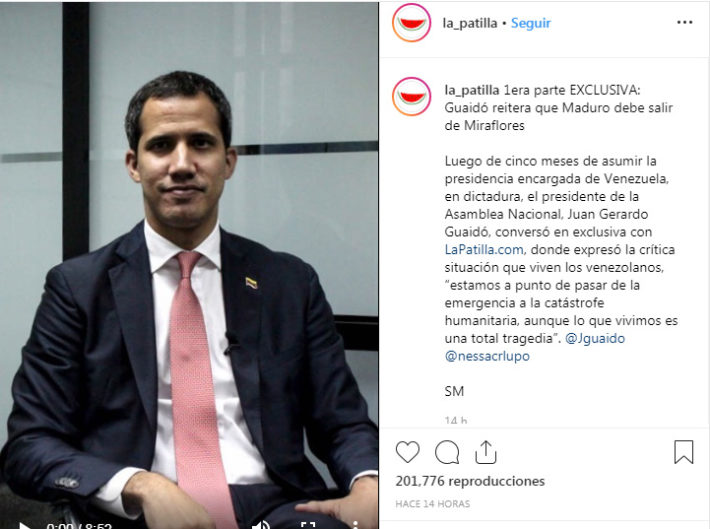710x529 pixels.
Task: Click the HACE 14 HORAS timestamp
Action: (432, 504)
